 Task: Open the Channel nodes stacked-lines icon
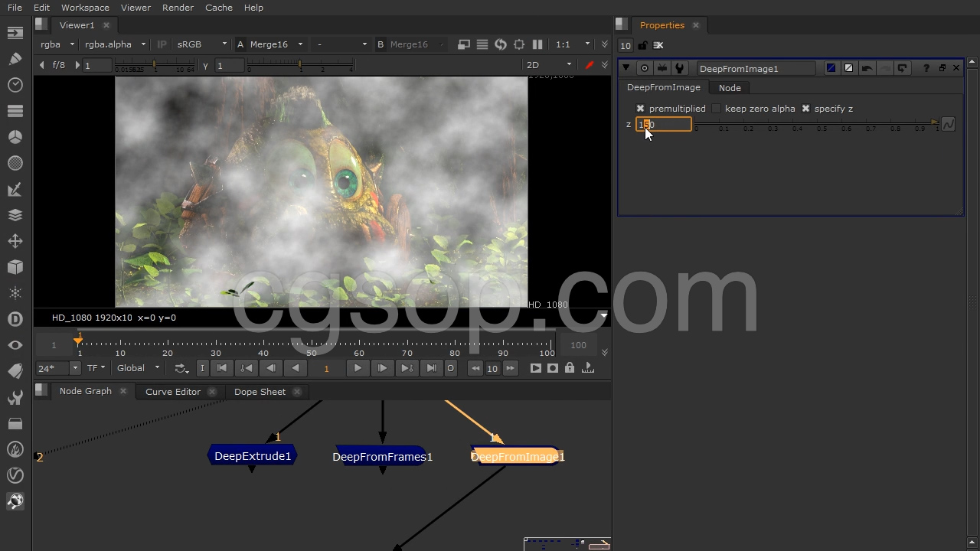pos(15,111)
